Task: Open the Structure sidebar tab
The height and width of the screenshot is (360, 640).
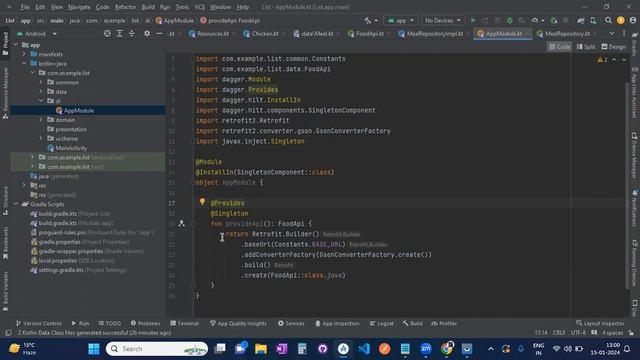Action: click(5, 200)
